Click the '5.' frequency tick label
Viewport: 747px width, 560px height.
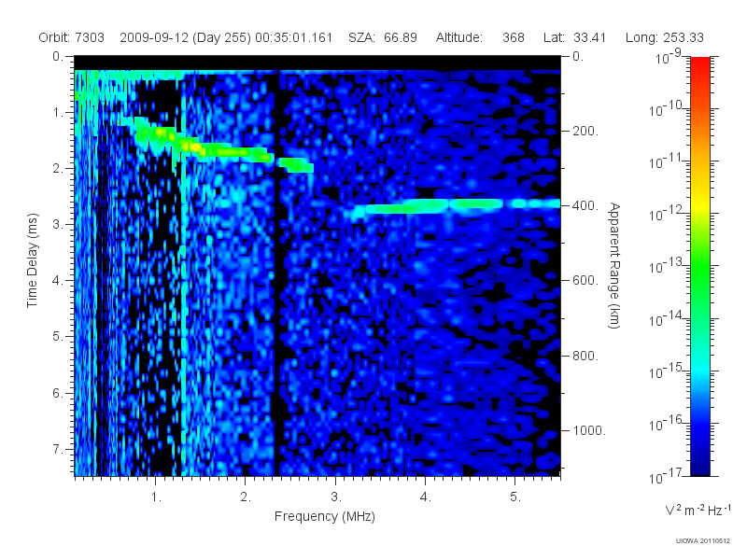coord(515,497)
